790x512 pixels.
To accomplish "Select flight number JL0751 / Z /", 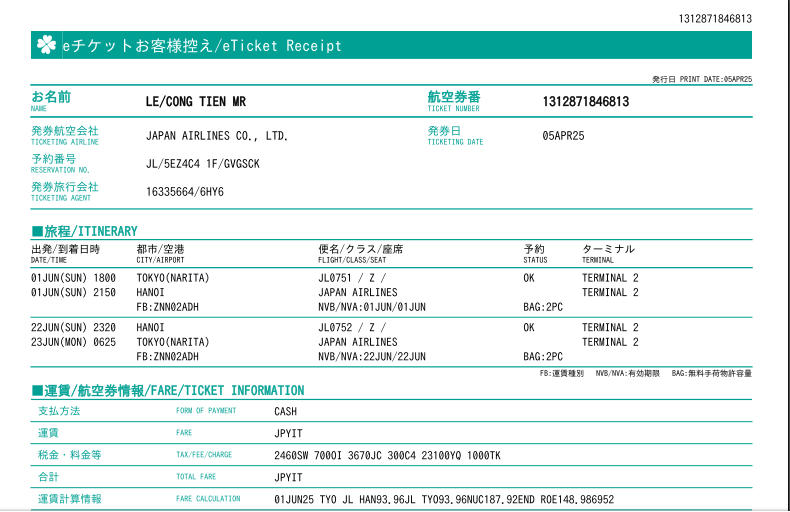I will pos(351,278).
